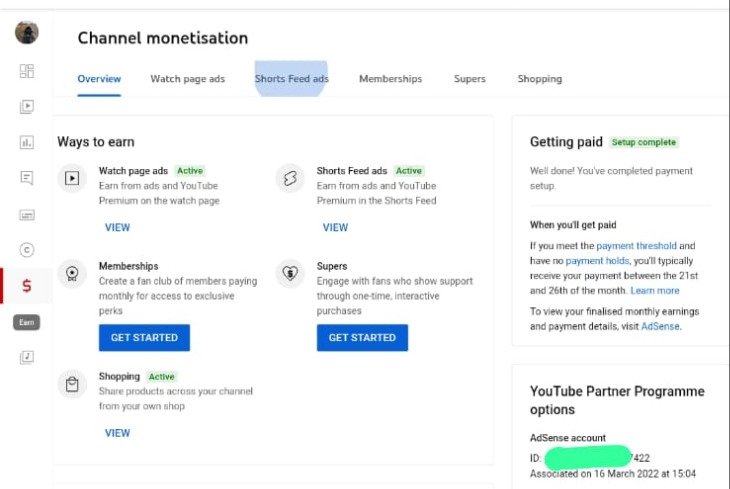The width and height of the screenshot is (730, 489).
Task: Click VIEW under Shorts Feed ads
Action: pos(335,228)
